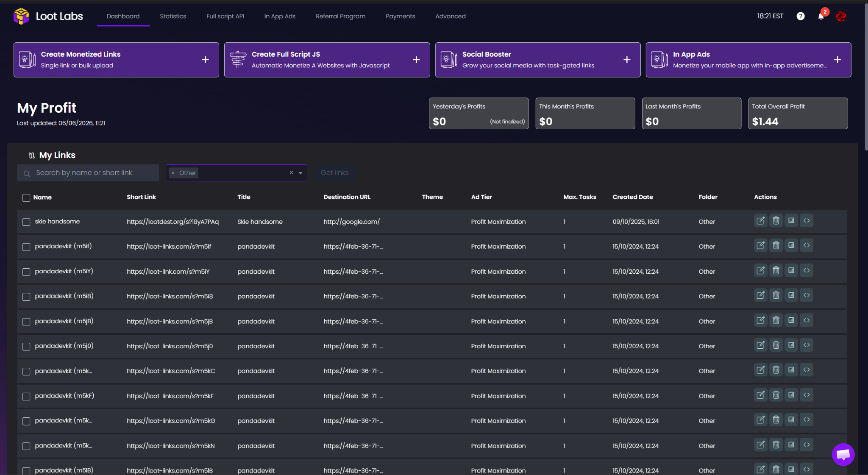868x475 pixels.
Task: Click the Created Date column header
Action: [632, 197]
